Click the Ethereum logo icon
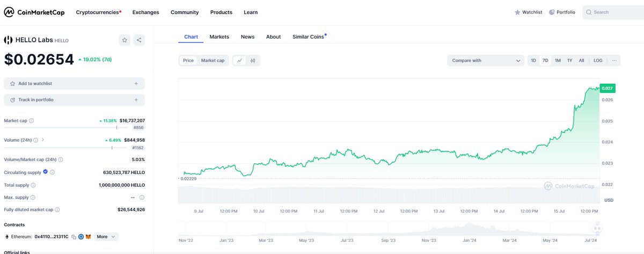Screen dimensions: 644x254 (x=7, y=237)
